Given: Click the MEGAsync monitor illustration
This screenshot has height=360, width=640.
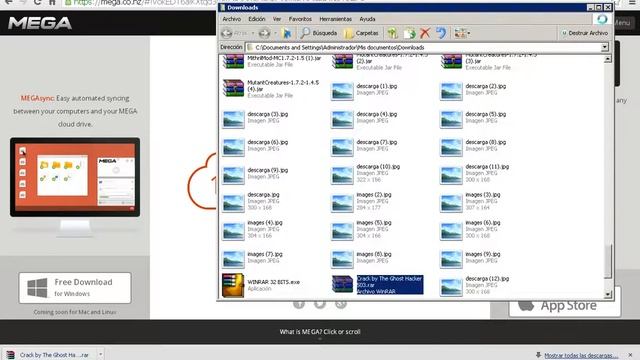Looking at the screenshot, I should click(75, 187).
